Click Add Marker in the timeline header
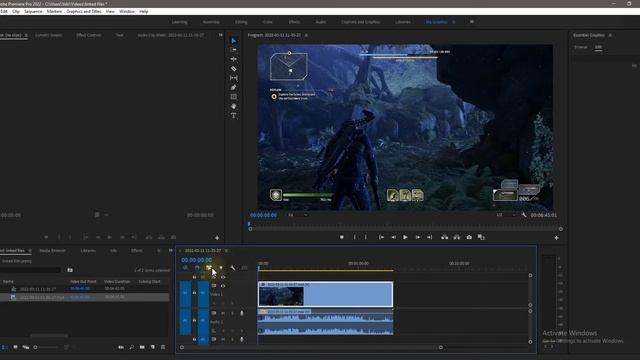 tap(221, 268)
